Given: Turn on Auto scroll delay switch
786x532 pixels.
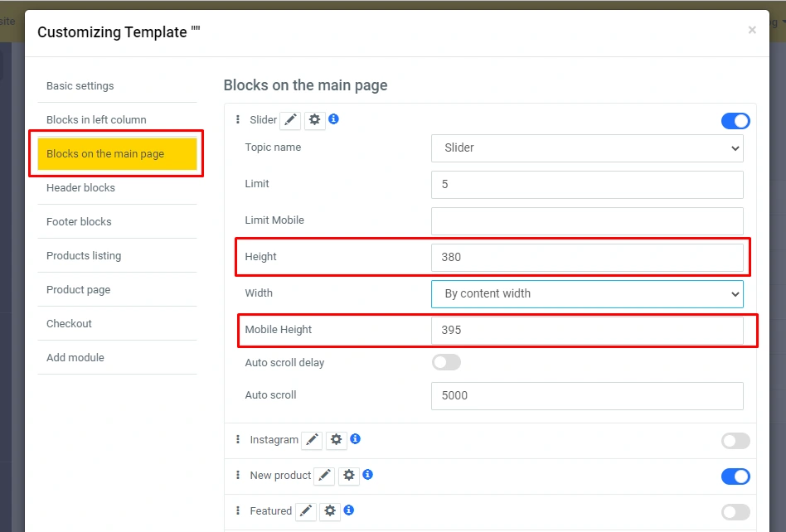Looking at the screenshot, I should [x=446, y=362].
